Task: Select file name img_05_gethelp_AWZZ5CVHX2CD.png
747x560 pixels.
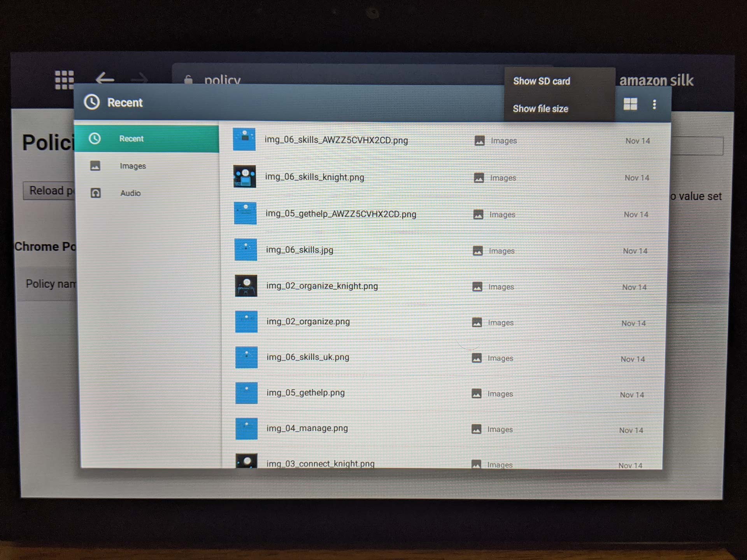Action: coord(341,214)
